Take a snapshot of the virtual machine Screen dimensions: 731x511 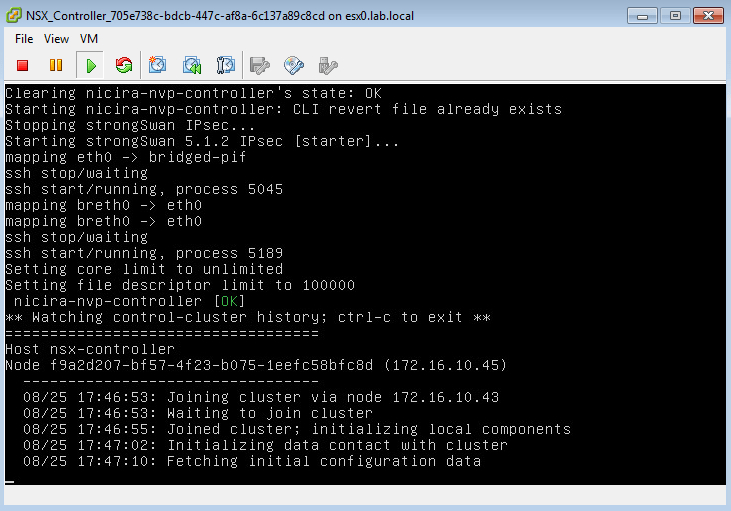pyautogui.click(x=158, y=66)
